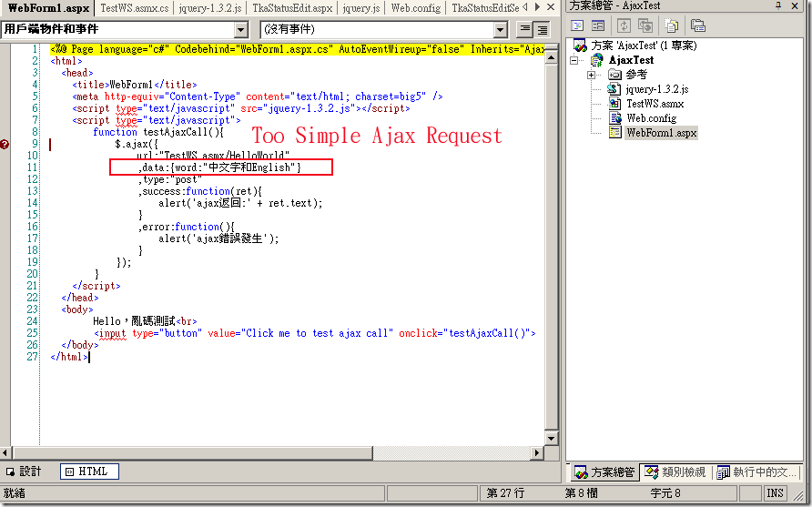Click Show All Files icon in Solution Explorer
The height and width of the screenshot is (507, 812).
672,25
